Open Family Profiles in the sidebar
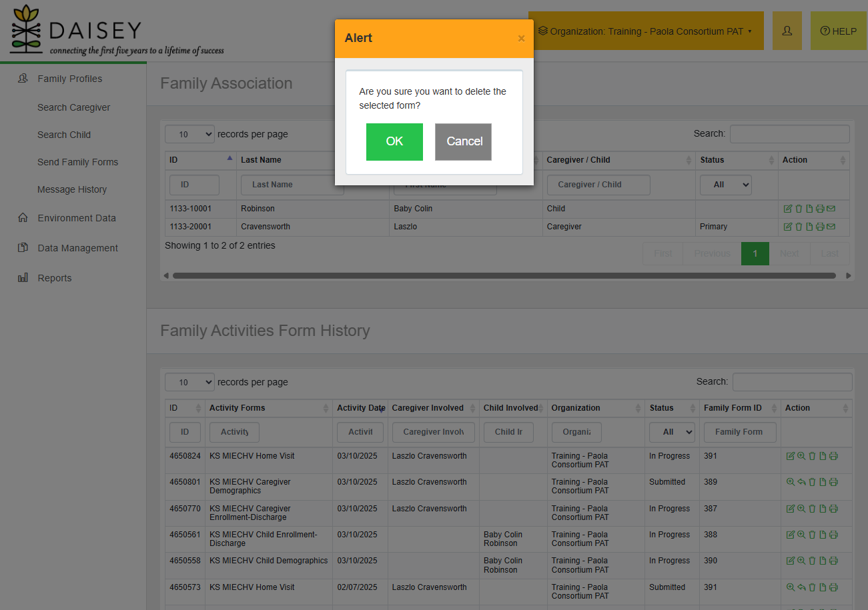868x610 pixels. point(70,79)
